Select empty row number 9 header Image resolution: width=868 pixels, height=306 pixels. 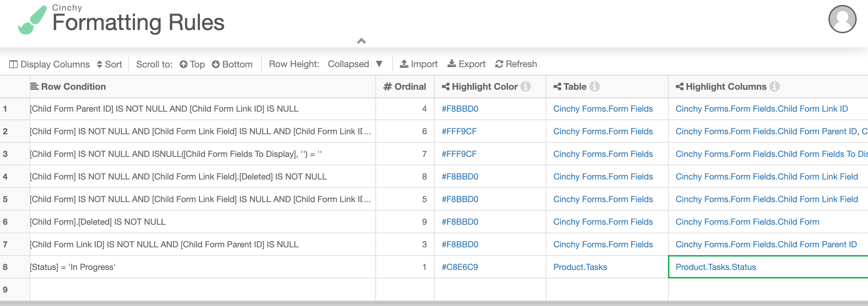pos(15,290)
